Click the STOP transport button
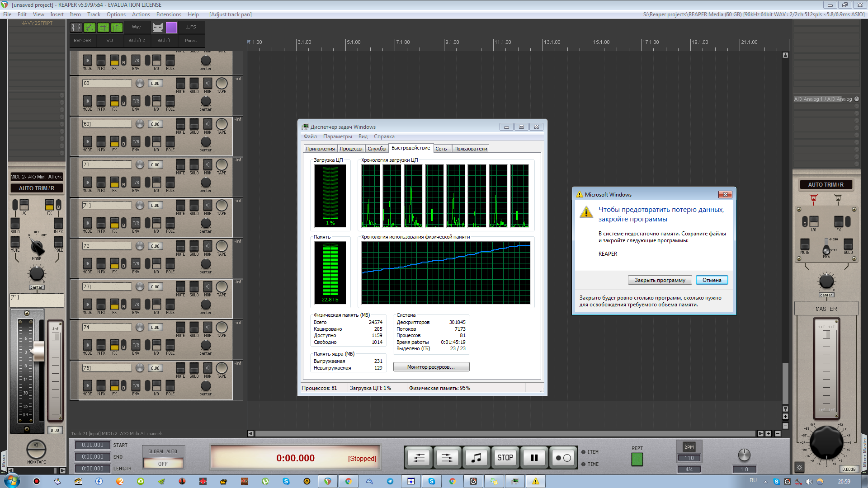Viewport: 868px width, 488px height. (x=505, y=458)
